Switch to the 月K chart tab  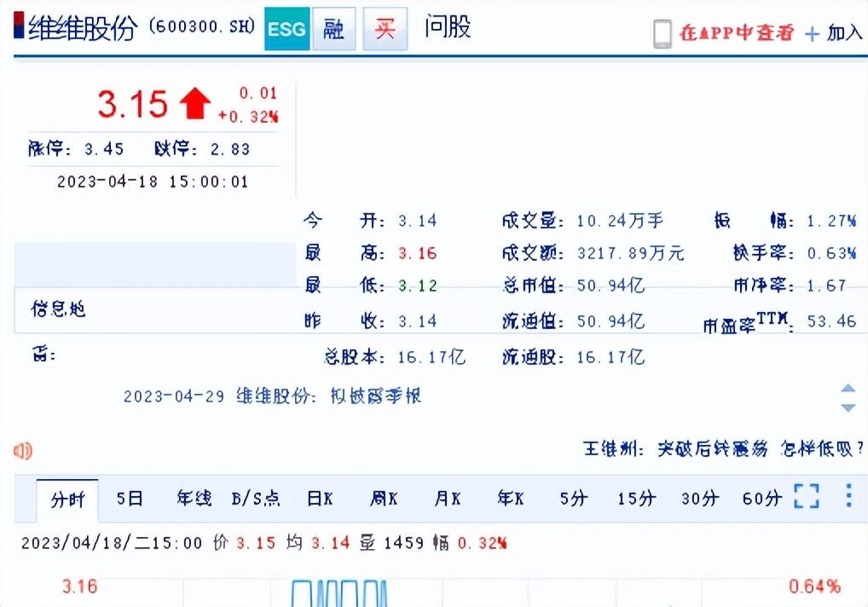tap(448, 499)
